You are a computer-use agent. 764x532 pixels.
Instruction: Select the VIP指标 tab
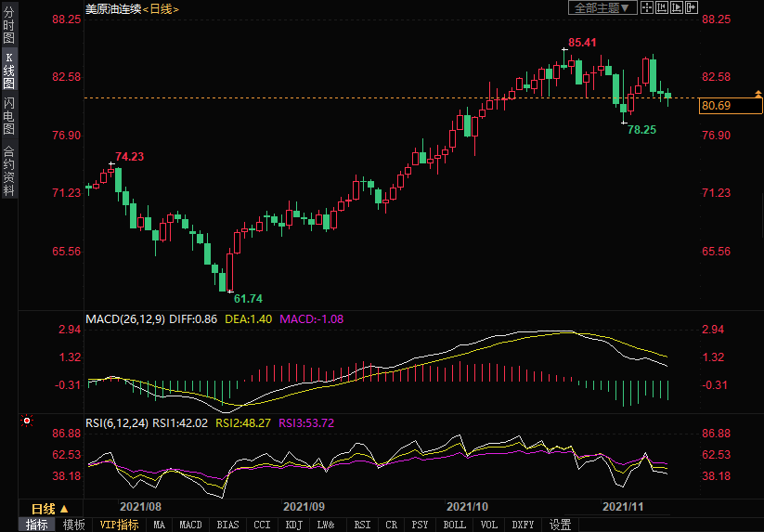(119, 525)
